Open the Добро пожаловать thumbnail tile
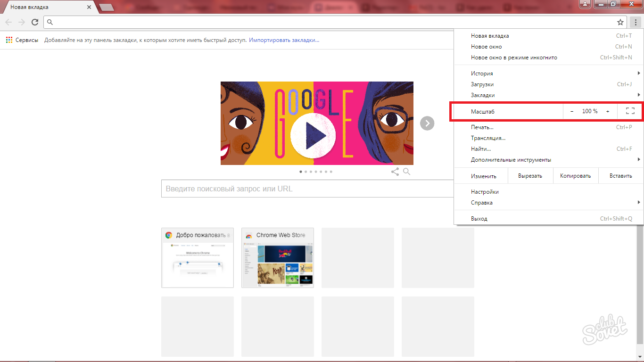The width and height of the screenshot is (644, 362). point(198,258)
